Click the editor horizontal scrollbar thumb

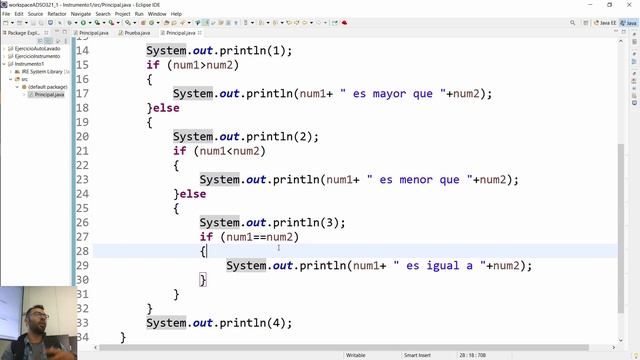(344, 347)
